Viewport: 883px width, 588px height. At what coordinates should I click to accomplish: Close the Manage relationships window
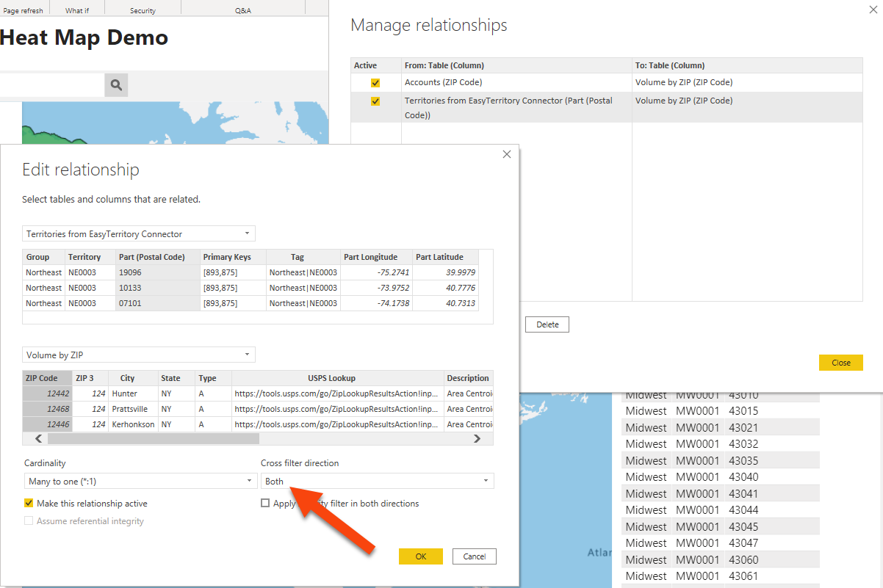[872, 9]
